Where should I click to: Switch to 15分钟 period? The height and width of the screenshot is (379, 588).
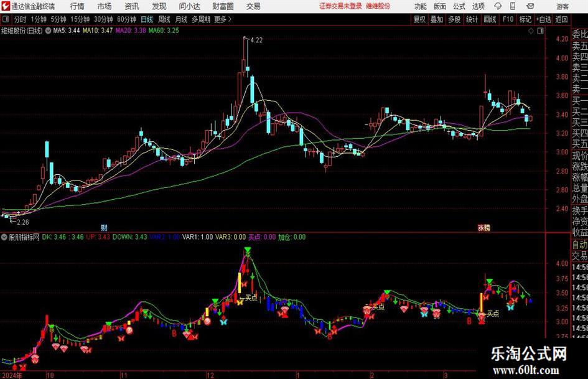point(80,19)
